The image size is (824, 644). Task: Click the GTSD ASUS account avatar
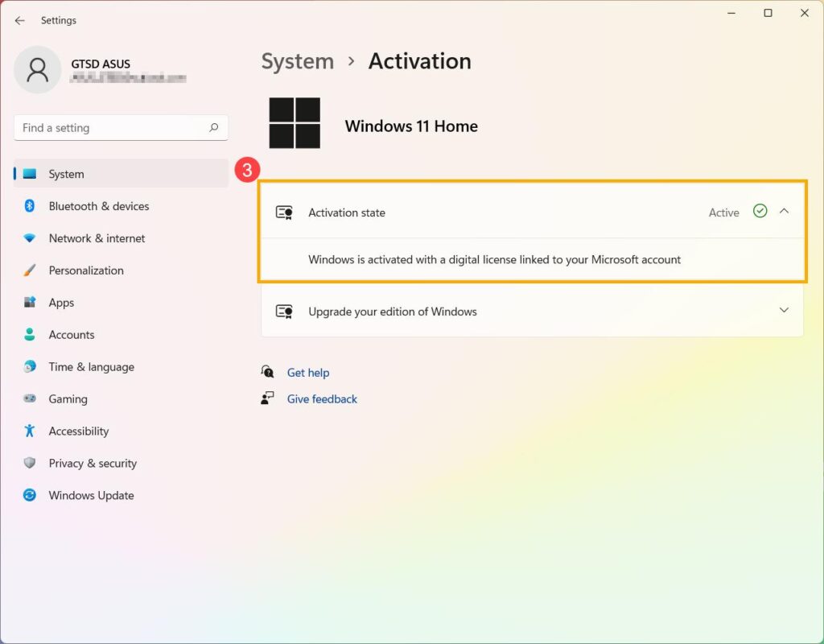coord(37,70)
